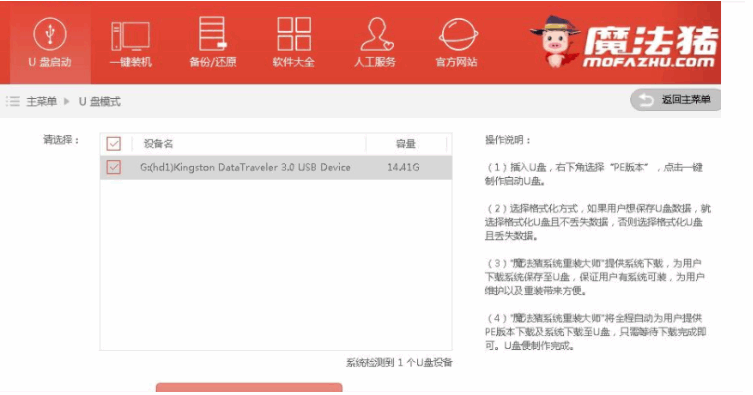
Task: Click the 操作说明 heading
Action: click(508, 140)
